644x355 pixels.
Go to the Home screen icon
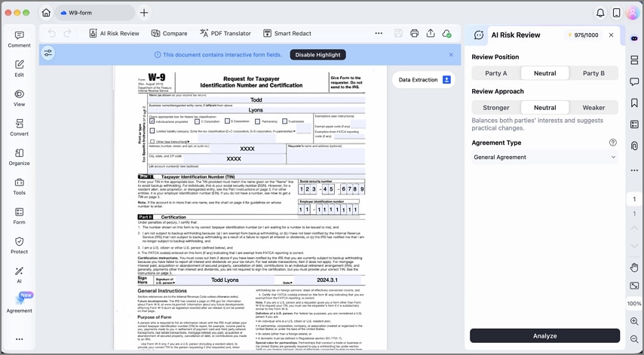tap(46, 13)
